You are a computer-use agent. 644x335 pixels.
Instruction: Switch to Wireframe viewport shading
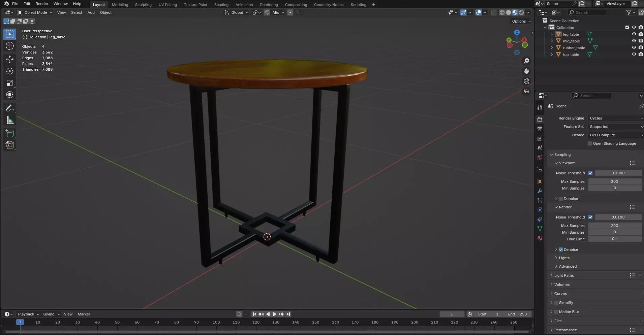point(502,12)
